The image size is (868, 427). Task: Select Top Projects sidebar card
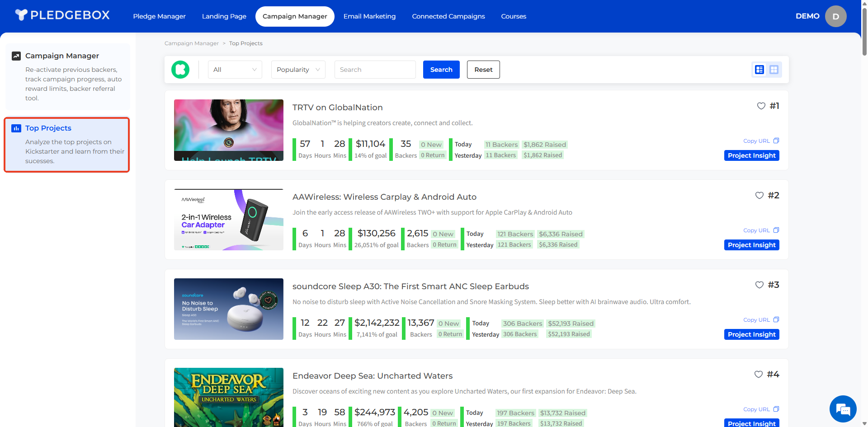tap(67, 145)
